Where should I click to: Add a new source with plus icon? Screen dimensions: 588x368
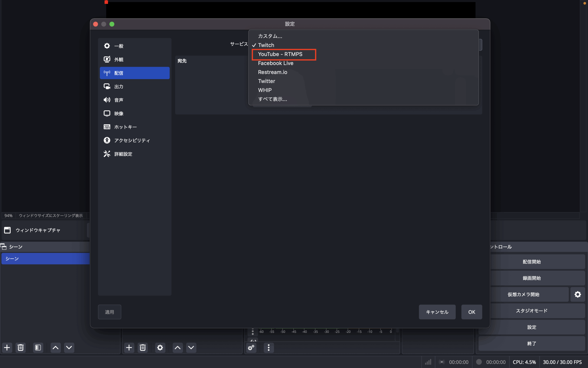[x=129, y=348]
